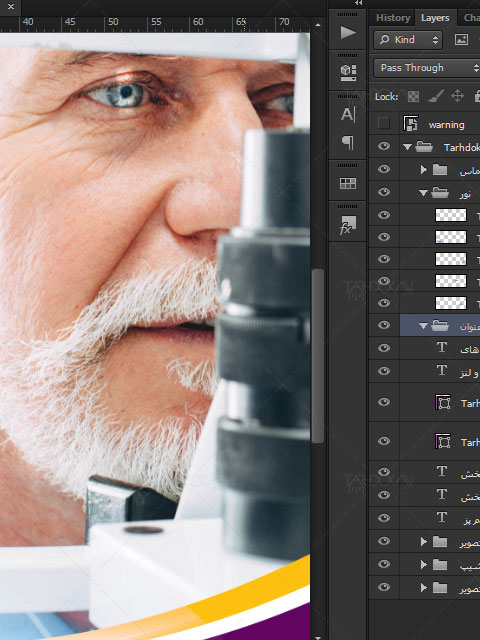Open the Pass Through blend mode dropdown

[x=427, y=68]
